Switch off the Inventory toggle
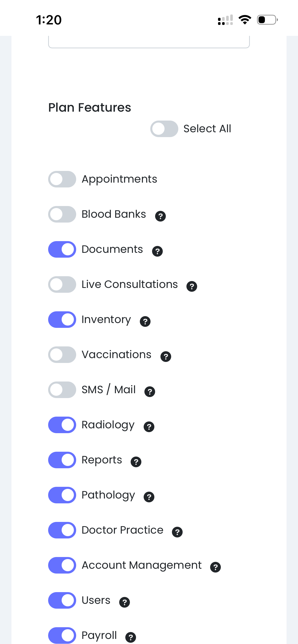298x644 pixels. point(62,319)
